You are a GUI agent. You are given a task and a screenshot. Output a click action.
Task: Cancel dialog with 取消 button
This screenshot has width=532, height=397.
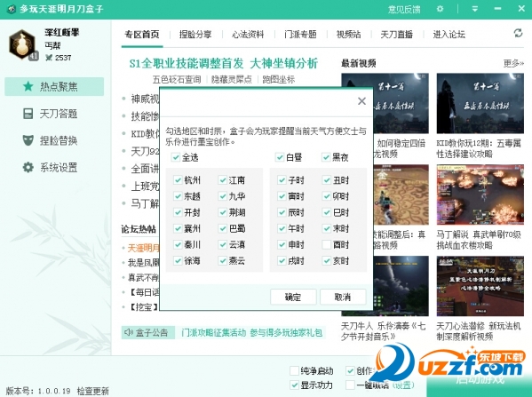click(x=343, y=298)
